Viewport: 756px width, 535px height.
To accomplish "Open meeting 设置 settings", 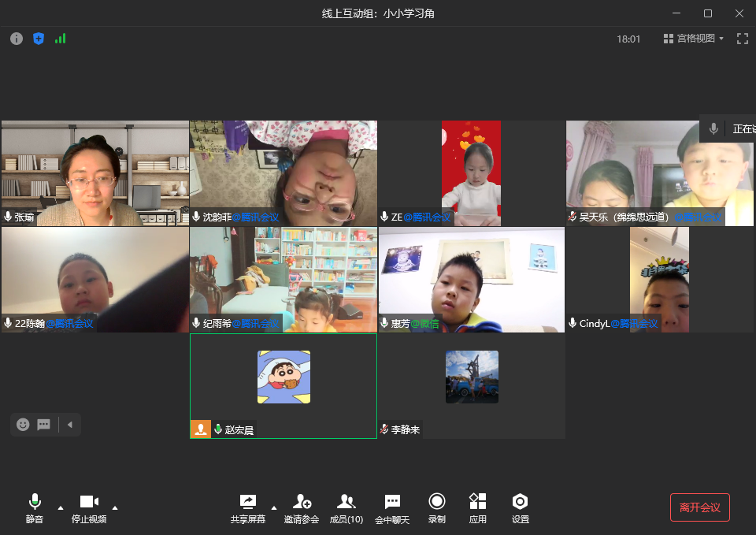I will pyautogui.click(x=521, y=508).
